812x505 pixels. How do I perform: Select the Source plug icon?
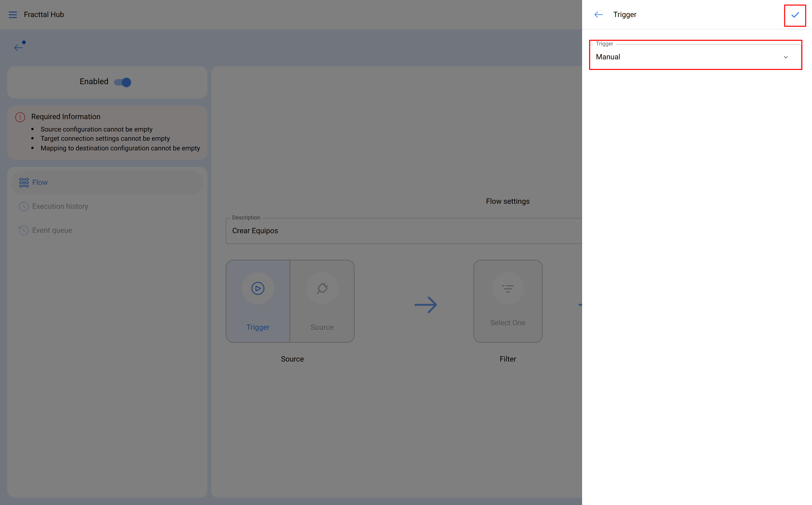pyautogui.click(x=322, y=288)
